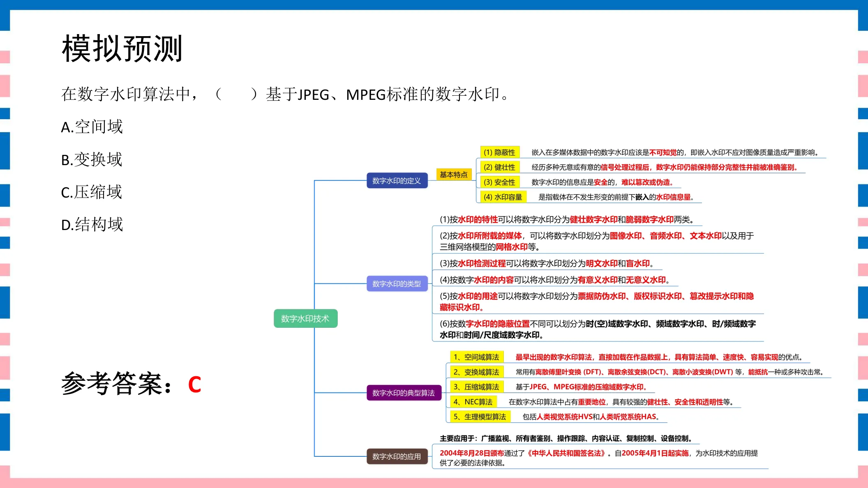The width and height of the screenshot is (868, 488).
Task: Click the description beside (1) 隐蔽性
Action: tap(675, 152)
